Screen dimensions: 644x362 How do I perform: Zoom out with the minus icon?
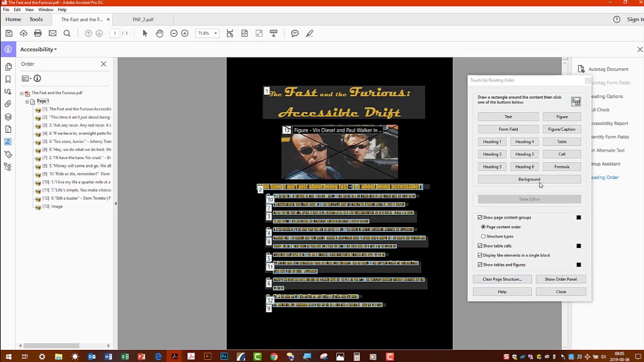coord(174,33)
